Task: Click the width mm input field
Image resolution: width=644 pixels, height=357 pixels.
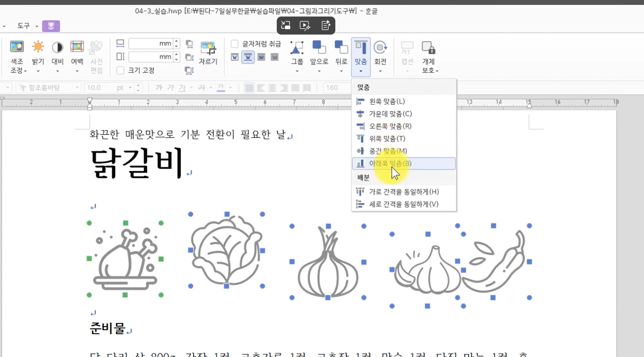Action: click(x=151, y=44)
